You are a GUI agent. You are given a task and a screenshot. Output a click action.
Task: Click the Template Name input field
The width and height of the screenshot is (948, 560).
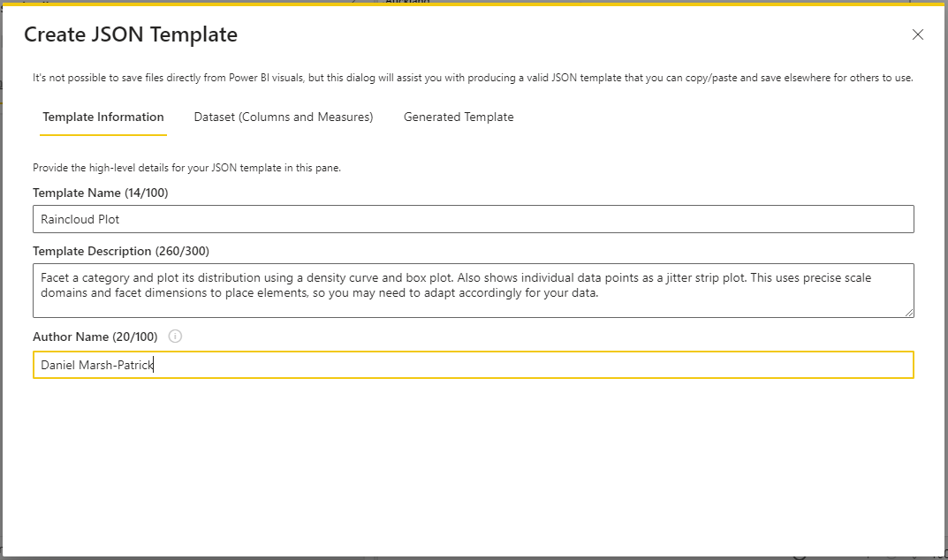[x=474, y=219]
